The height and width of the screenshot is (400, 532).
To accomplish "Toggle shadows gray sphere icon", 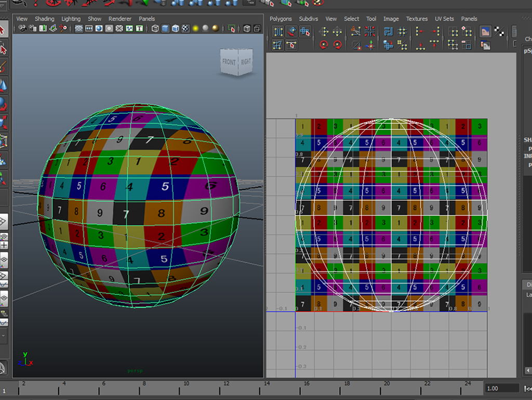I will (x=205, y=29).
